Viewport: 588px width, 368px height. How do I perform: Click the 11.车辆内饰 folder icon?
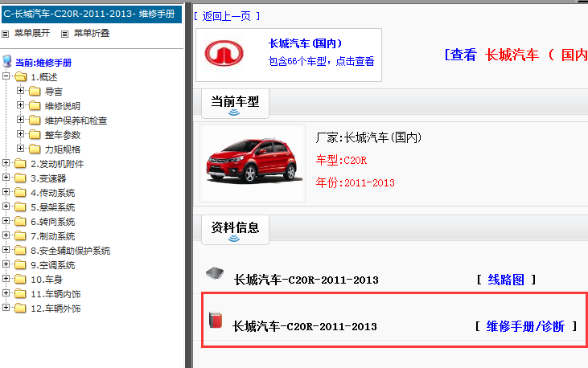[21, 294]
